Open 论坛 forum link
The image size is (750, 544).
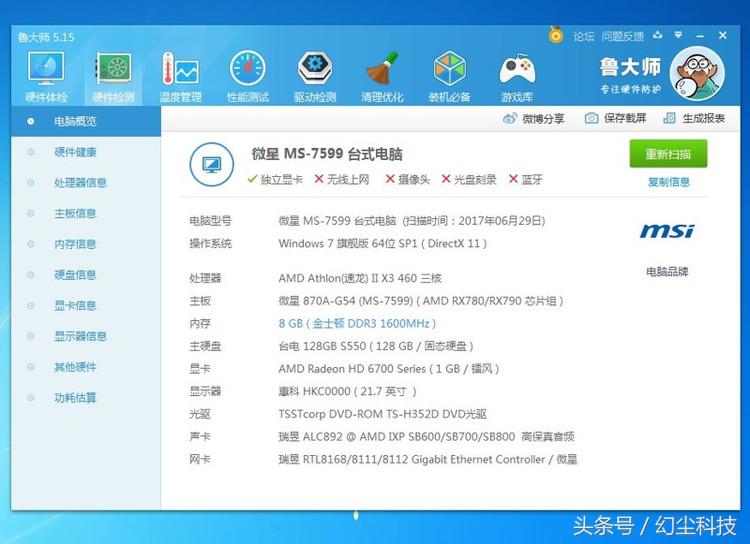pos(584,36)
